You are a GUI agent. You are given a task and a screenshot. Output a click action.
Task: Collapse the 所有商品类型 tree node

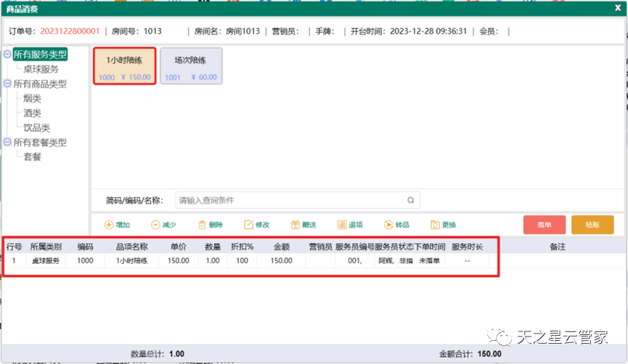[x=7, y=84]
